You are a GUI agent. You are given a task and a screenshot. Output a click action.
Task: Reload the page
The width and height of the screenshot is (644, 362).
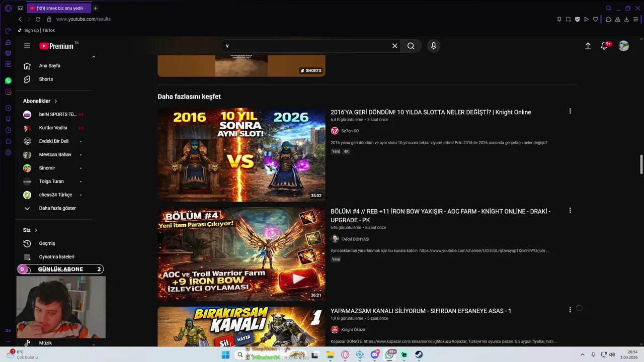[38, 19]
